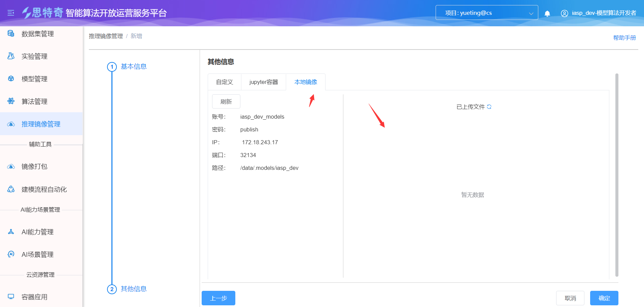
Task: Click the 推理镜像管理 cloud icon
Action: (11, 124)
